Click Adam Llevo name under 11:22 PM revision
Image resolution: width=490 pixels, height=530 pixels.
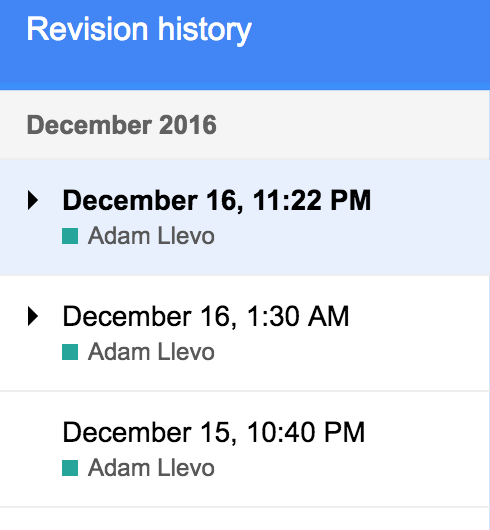coord(151,236)
